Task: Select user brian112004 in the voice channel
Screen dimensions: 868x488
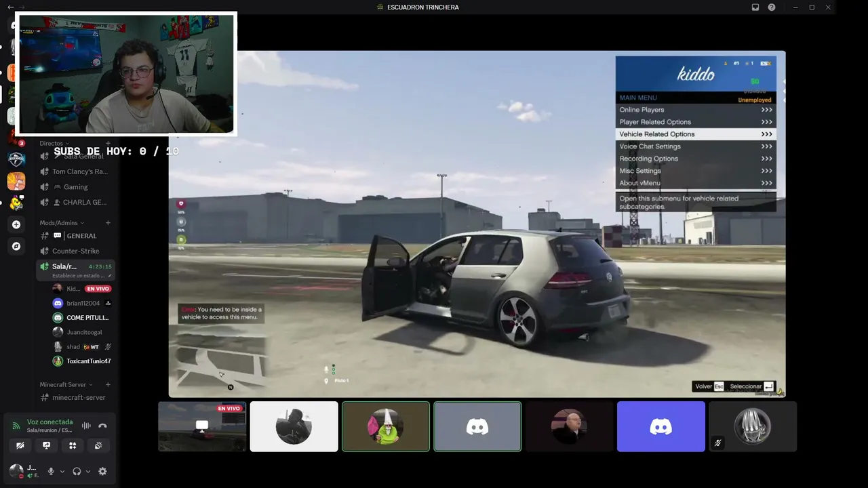Action: pos(81,303)
